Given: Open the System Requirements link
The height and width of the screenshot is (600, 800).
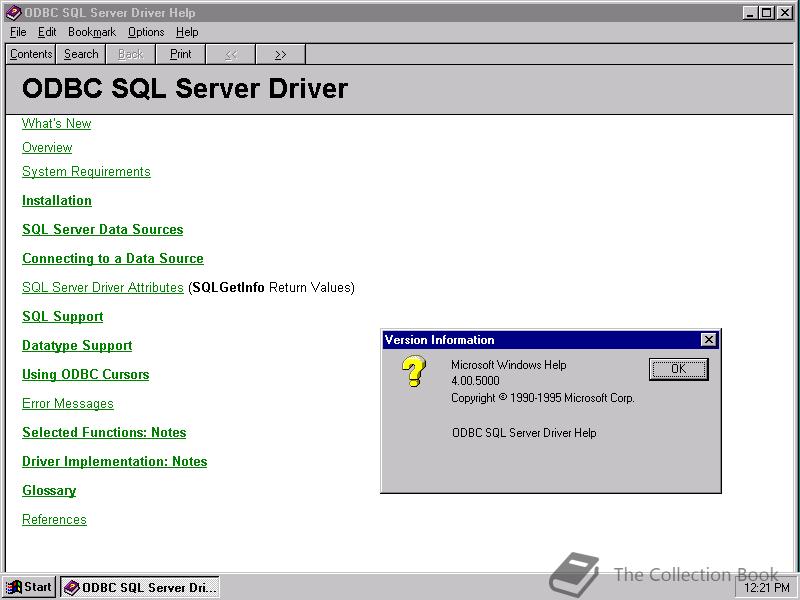Looking at the screenshot, I should (86, 172).
